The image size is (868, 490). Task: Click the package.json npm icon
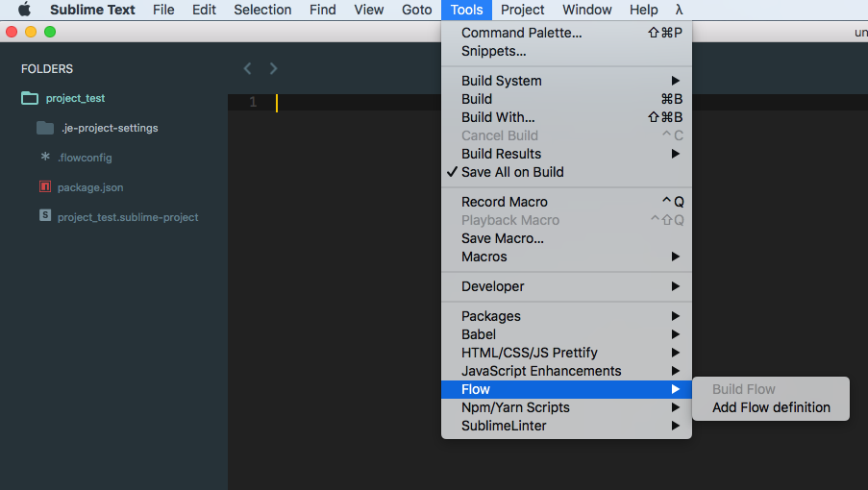[x=45, y=186]
